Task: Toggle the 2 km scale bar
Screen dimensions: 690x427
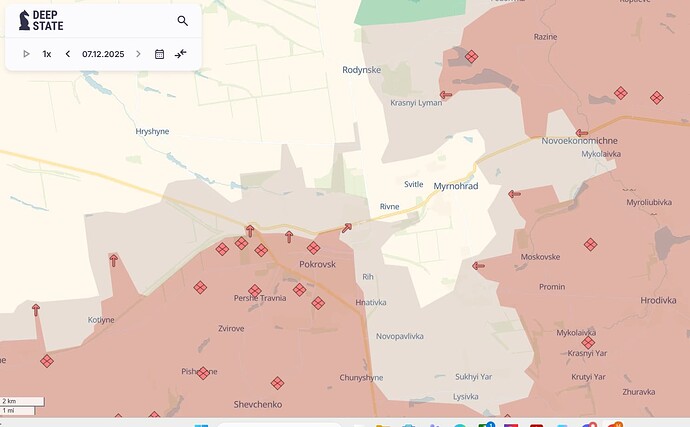Action: click(21, 405)
